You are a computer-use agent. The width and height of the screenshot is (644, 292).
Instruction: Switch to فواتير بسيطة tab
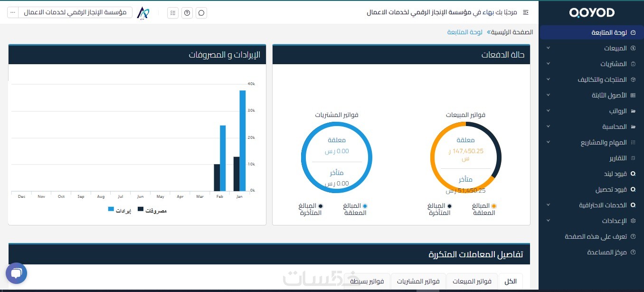click(367, 281)
